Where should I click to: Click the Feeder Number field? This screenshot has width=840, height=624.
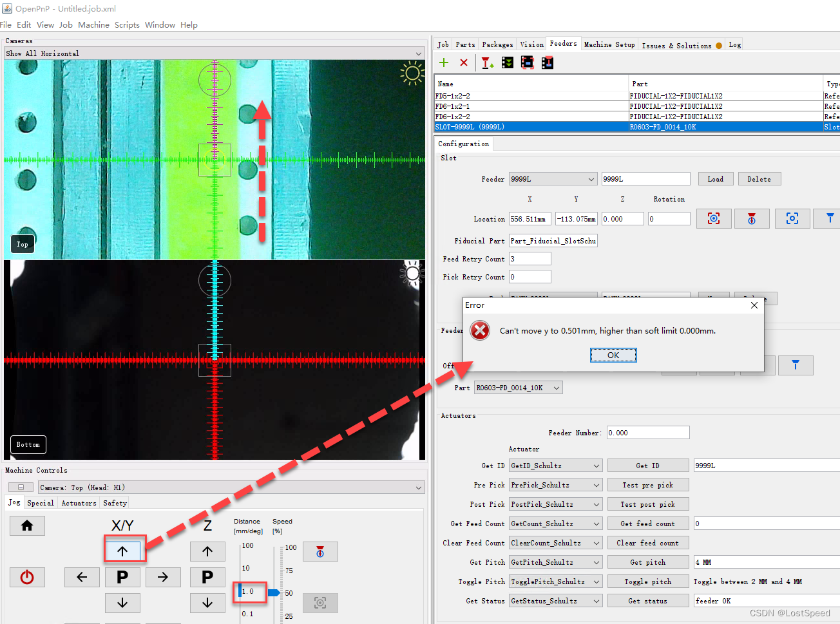coord(648,433)
